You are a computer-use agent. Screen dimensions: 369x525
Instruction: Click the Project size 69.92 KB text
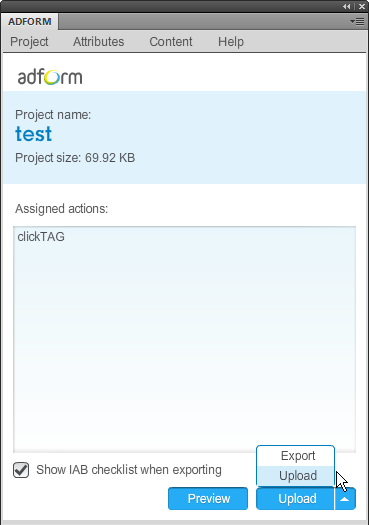coord(75,158)
